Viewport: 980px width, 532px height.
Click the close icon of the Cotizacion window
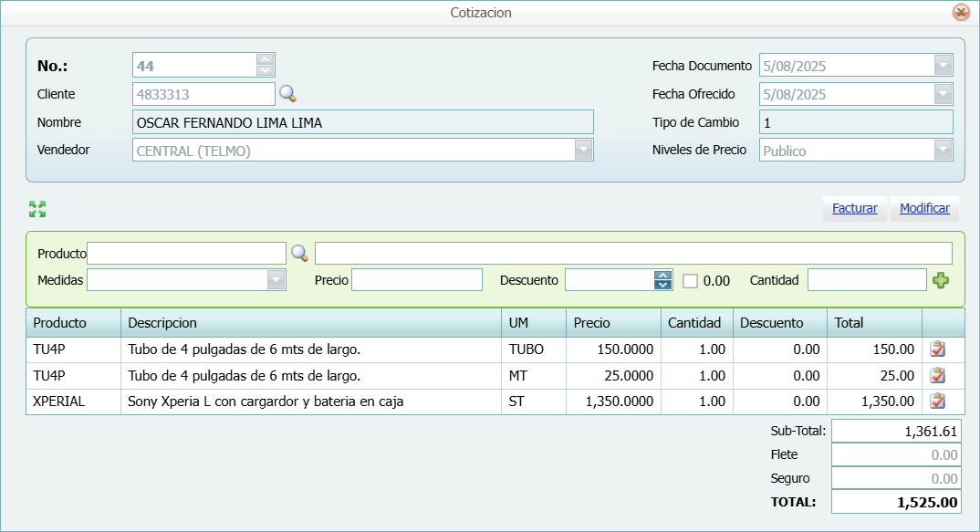click(960, 13)
